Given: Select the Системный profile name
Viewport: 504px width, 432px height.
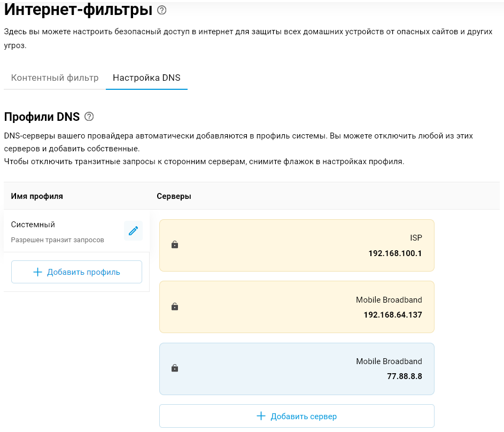Looking at the screenshot, I should pyautogui.click(x=33, y=225).
